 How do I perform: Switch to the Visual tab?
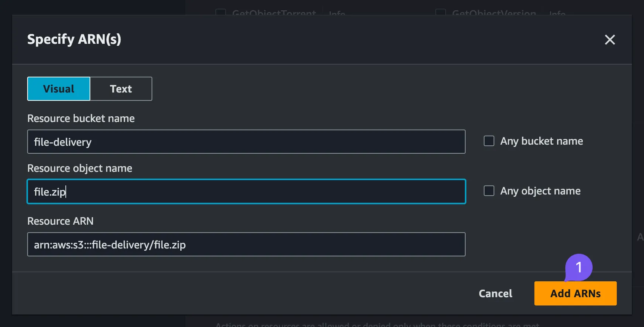[59, 89]
